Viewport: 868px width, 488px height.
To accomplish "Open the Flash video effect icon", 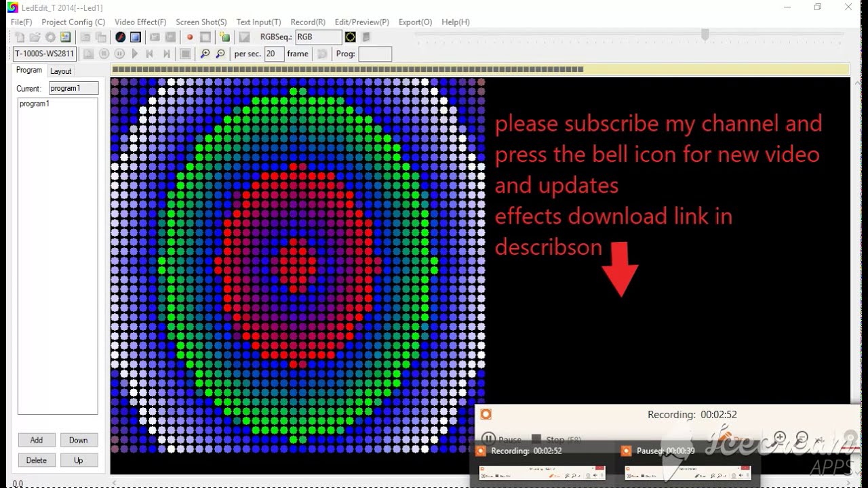I will click(x=120, y=37).
